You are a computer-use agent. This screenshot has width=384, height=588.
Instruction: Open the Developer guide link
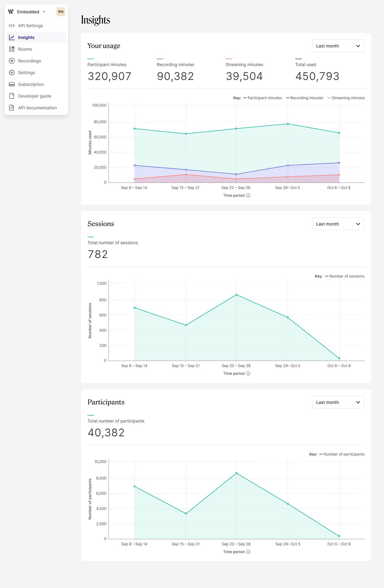click(x=36, y=96)
